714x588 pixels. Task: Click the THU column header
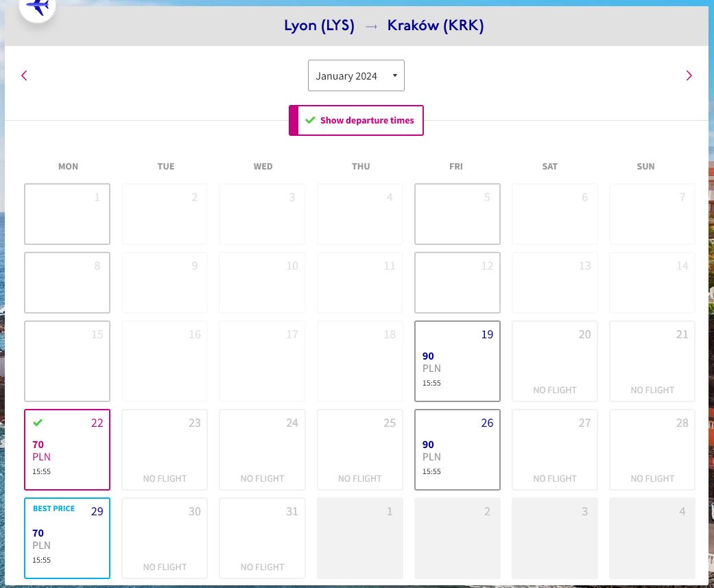(x=361, y=167)
